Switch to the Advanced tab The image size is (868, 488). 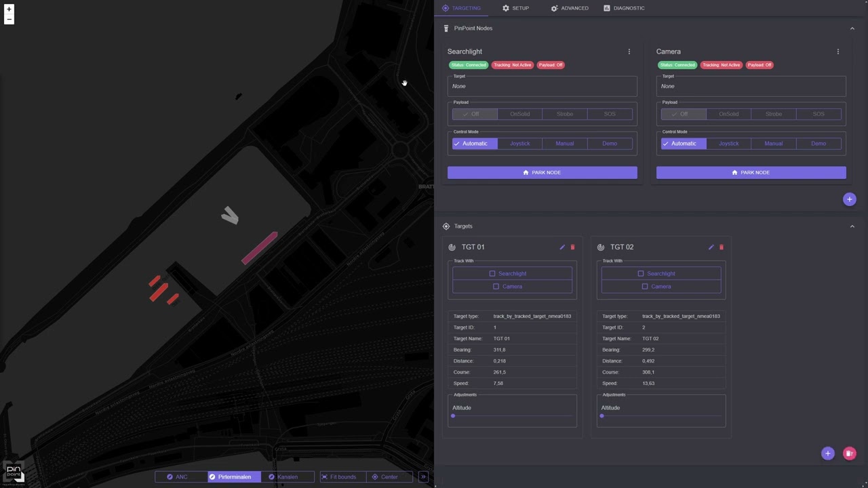[x=570, y=8]
